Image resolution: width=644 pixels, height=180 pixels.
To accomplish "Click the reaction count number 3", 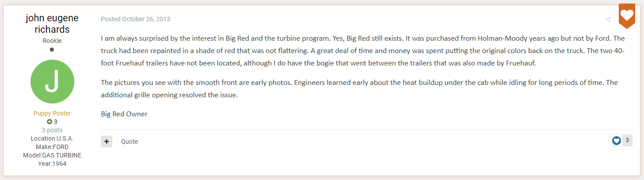I will 627,141.
